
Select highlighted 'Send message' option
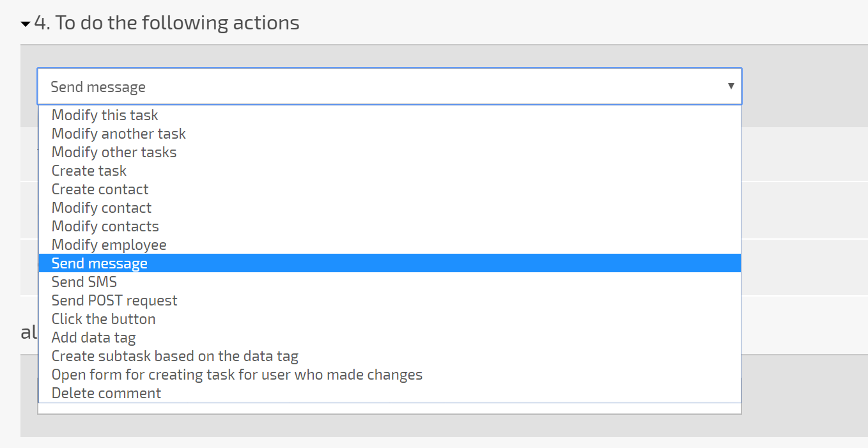[389, 263]
